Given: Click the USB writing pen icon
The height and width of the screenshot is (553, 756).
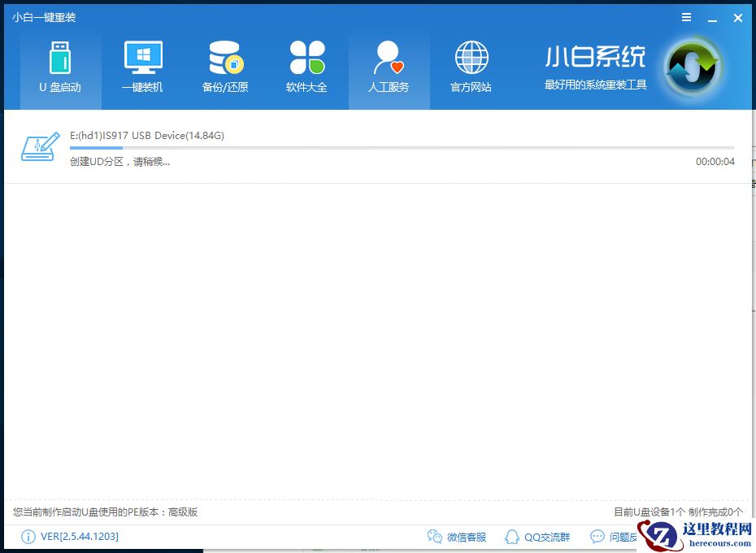Looking at the screenshot, I should click(39, 146).
